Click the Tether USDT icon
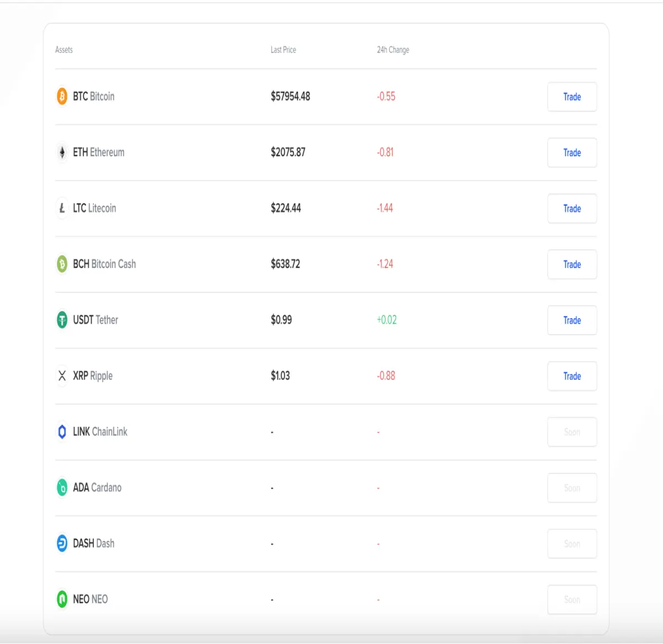 click(62, 320)
